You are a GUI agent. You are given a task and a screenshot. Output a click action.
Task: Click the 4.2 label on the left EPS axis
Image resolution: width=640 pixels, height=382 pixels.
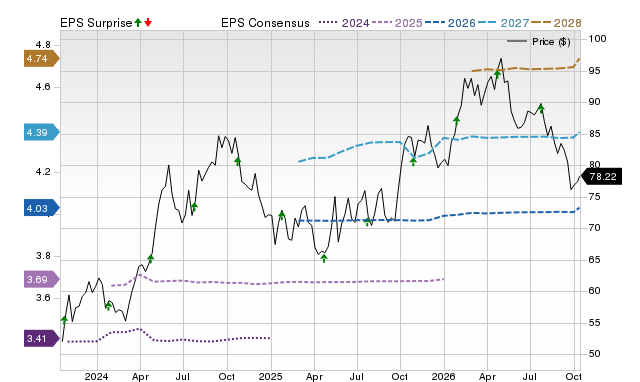pyautogui.click(x=43, y=172)
